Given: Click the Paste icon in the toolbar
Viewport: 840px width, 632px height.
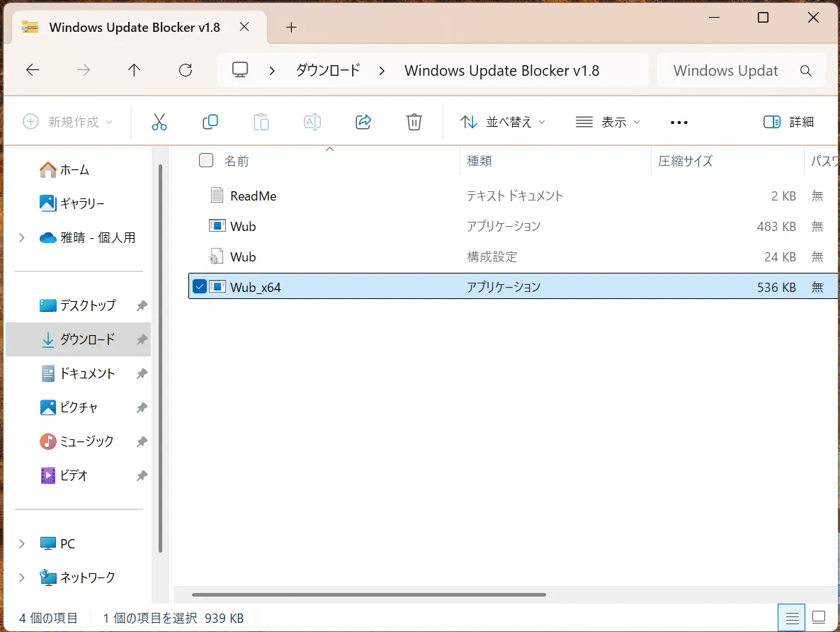Looking at the screenshot, I should coord(261,121).
